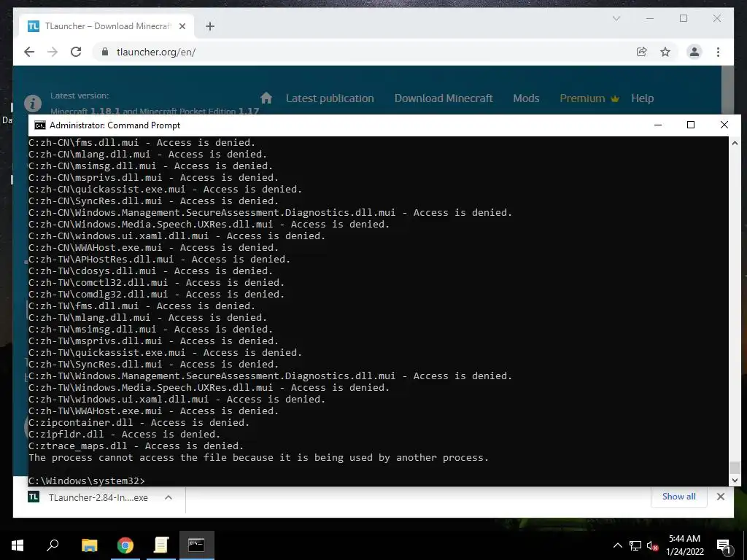Share this page icon in address bar
Screen dimensions: 747x560
[642, 52]
